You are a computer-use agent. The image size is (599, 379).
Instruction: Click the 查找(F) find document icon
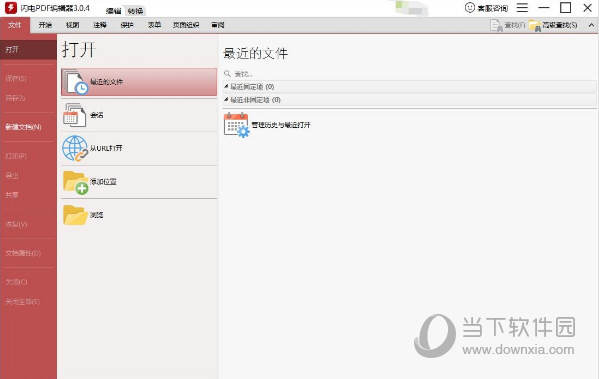[496, 26]
